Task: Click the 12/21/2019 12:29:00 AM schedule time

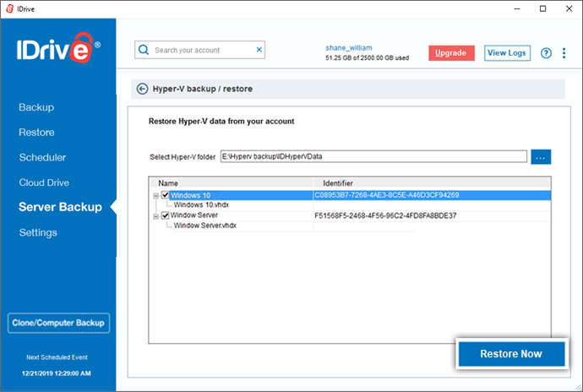Action: [x=57, y=373]
